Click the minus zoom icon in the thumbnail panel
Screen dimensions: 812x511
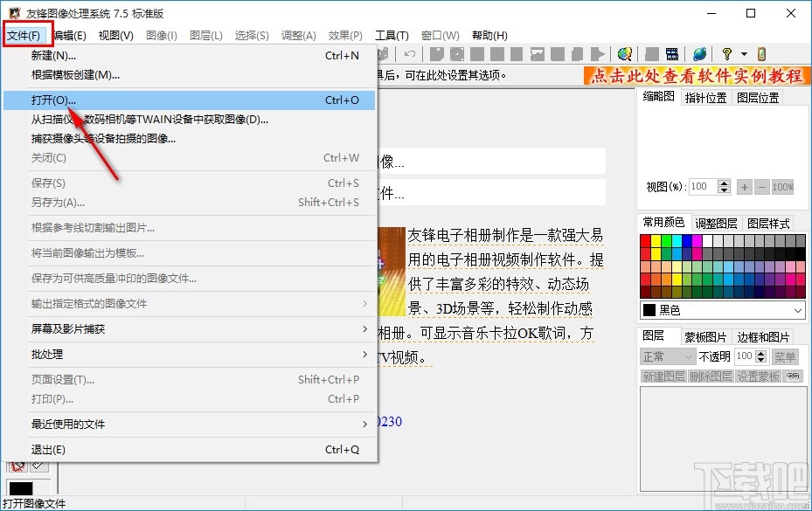coord(761,186)
